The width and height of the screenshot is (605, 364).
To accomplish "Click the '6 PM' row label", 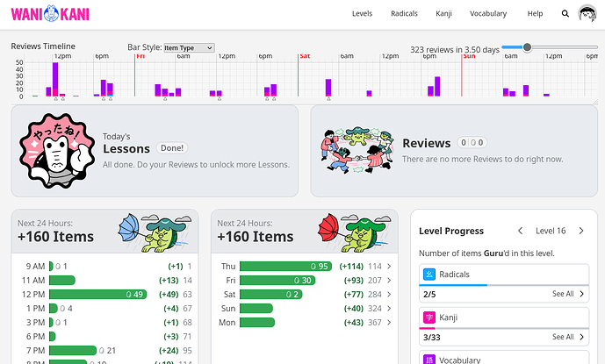I will tap(35, 336).
